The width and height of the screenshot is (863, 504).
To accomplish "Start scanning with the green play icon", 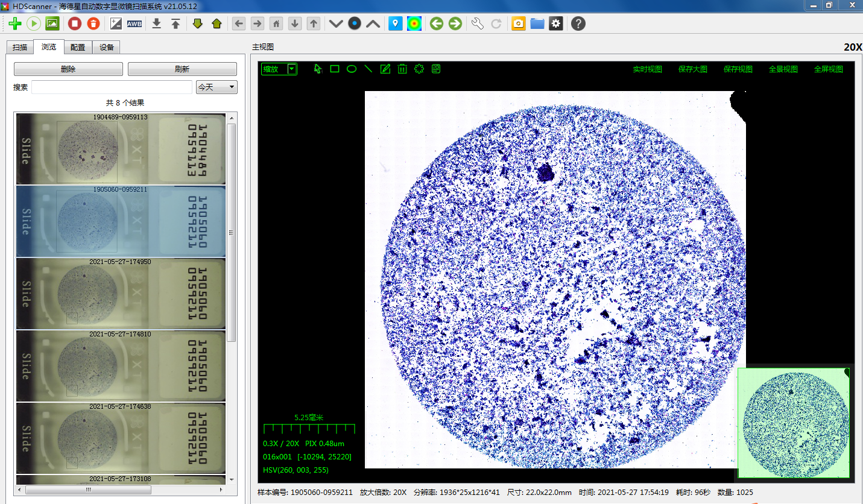I will click(34, 24).
